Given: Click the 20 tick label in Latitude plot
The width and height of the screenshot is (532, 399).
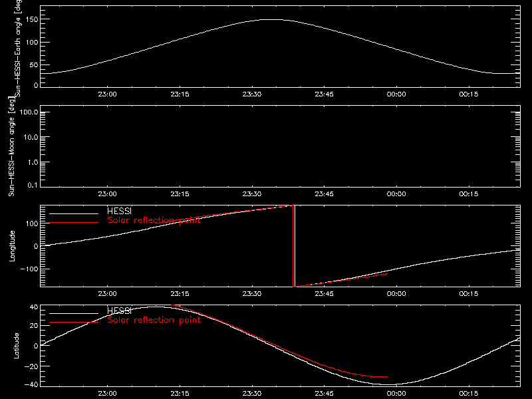Looking at the screenshot, I should [x=34, y=325].
